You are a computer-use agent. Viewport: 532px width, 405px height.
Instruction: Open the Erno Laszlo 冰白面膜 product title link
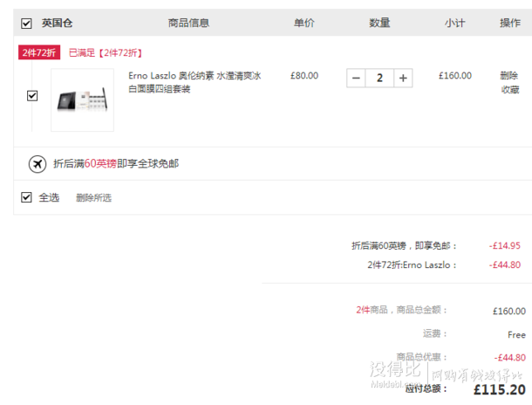[x=194, y=82]
